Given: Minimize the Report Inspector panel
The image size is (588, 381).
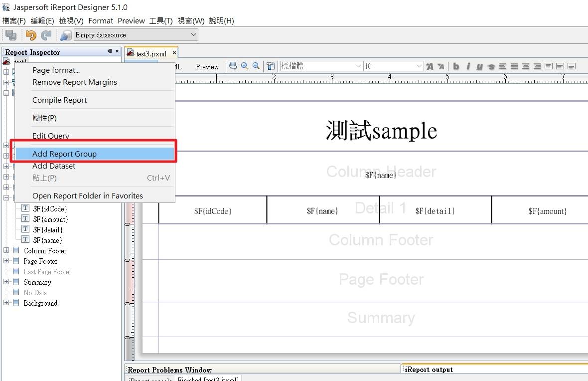Looking at the screenshot, I should [x=110, y=51].
